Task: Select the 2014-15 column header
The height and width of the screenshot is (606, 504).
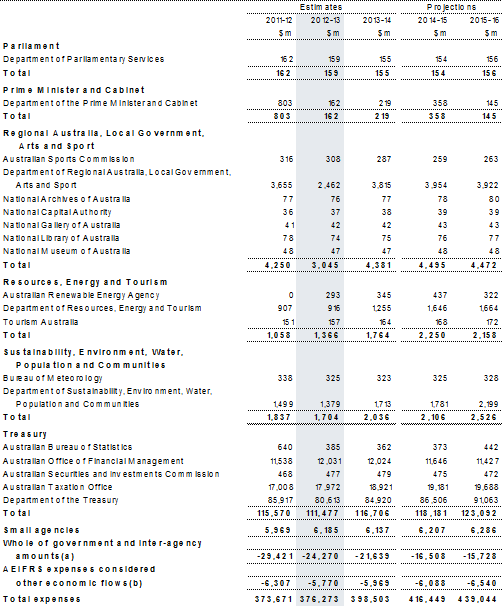Action: tap(432, 20)
